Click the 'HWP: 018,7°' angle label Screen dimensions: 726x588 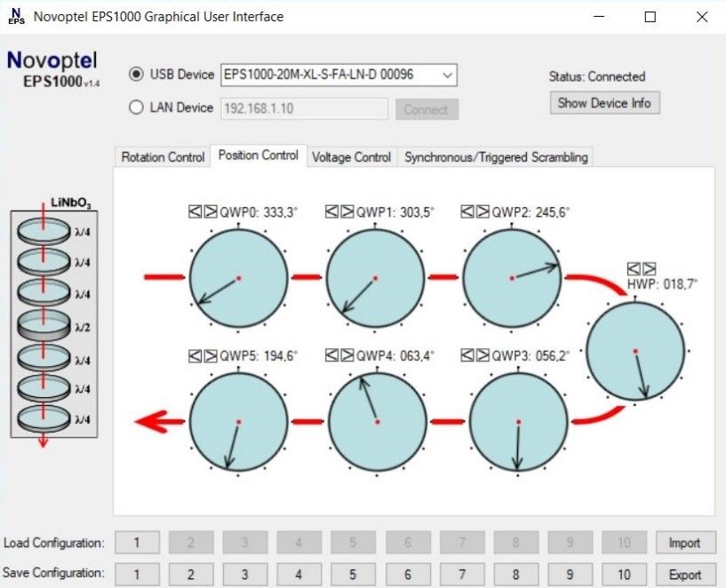click(662, 283)
